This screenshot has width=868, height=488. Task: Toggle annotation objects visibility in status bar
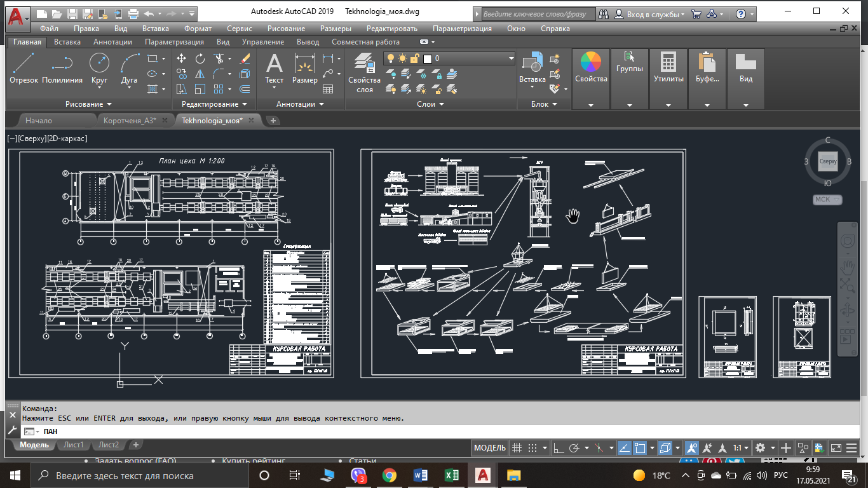tap(693, 448)
